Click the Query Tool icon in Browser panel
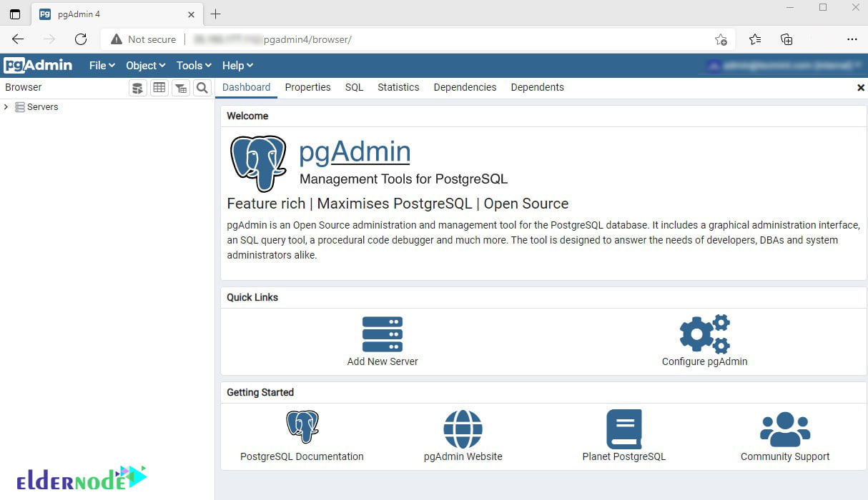 [x=138, y=88]
